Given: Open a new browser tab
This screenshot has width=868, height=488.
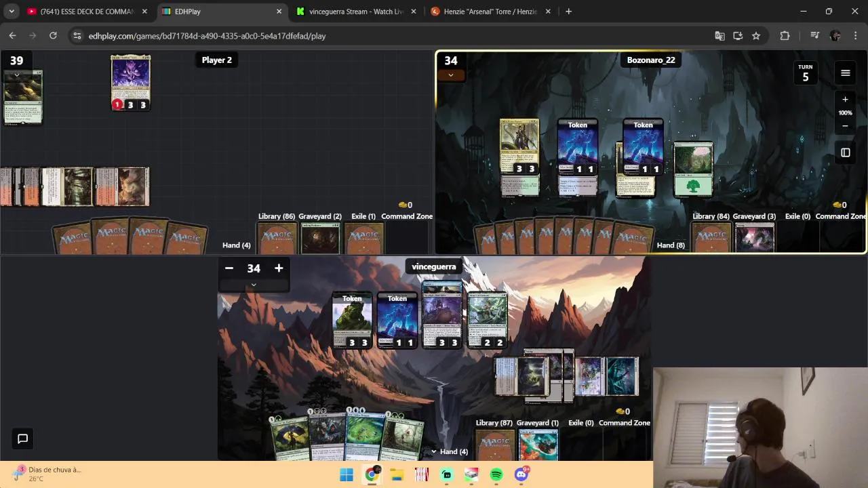Looking at the screenshot, I should [568, 12].
